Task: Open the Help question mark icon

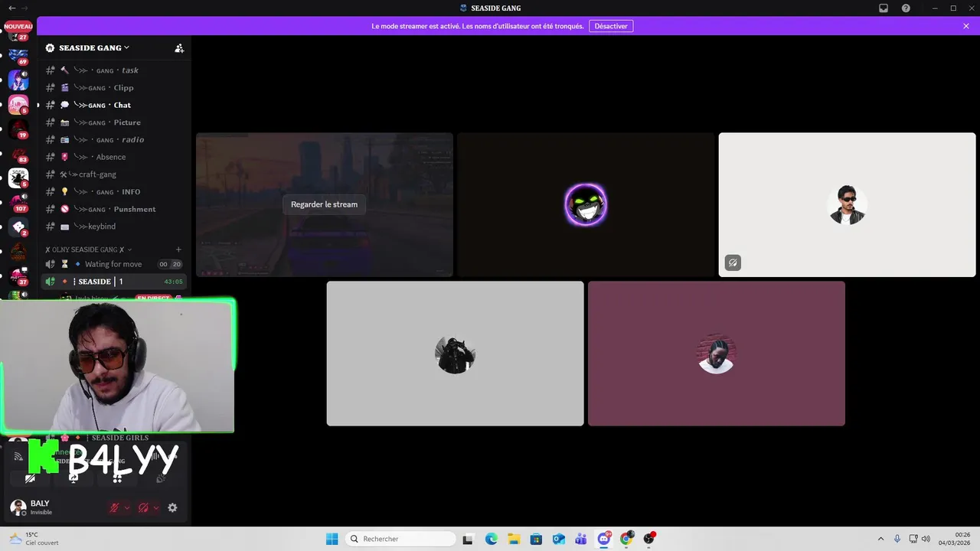Action: [x=906, y=8]
